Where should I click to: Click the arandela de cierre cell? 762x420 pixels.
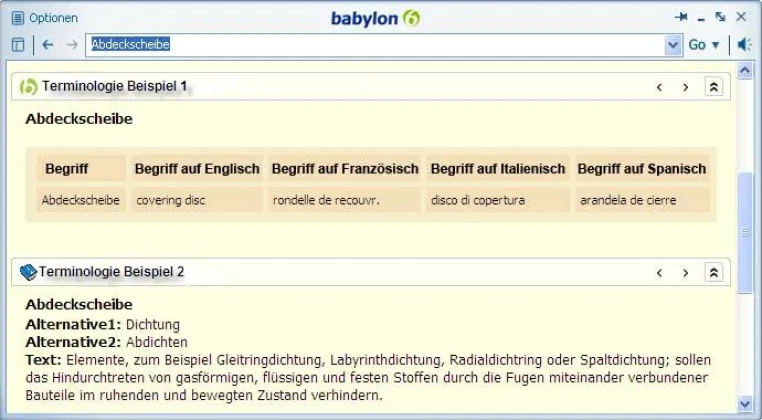(x=642, y=200)
